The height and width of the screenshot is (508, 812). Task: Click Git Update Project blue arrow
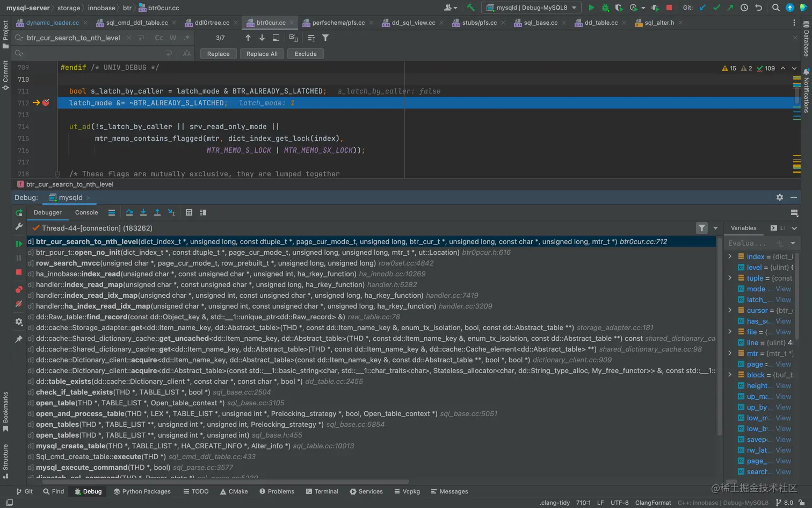pyautogui.click(x=702, y=8)
